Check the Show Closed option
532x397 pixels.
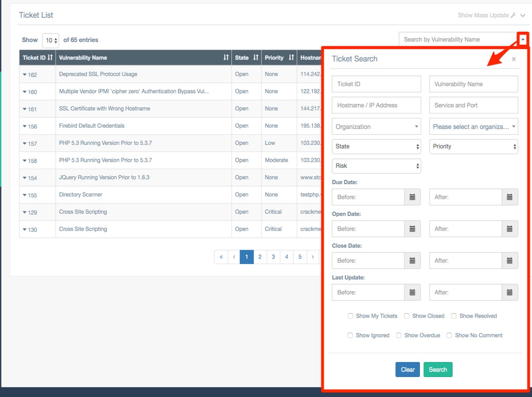coord(407,316)
